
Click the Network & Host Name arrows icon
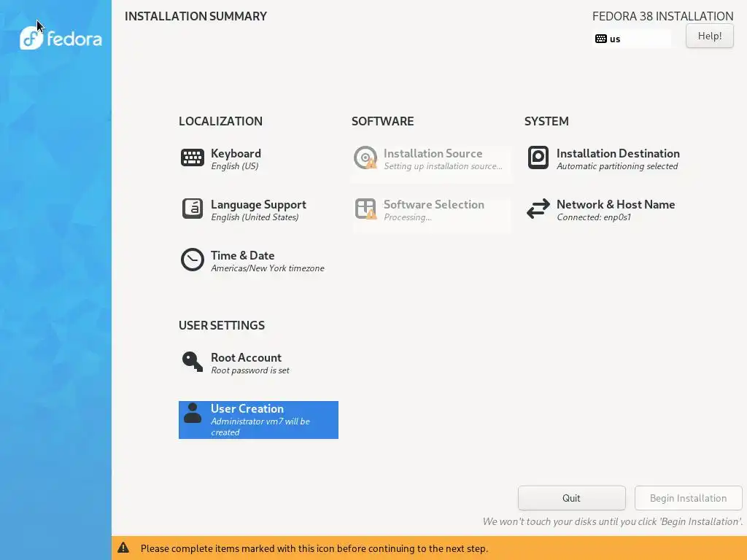(538, 209)
